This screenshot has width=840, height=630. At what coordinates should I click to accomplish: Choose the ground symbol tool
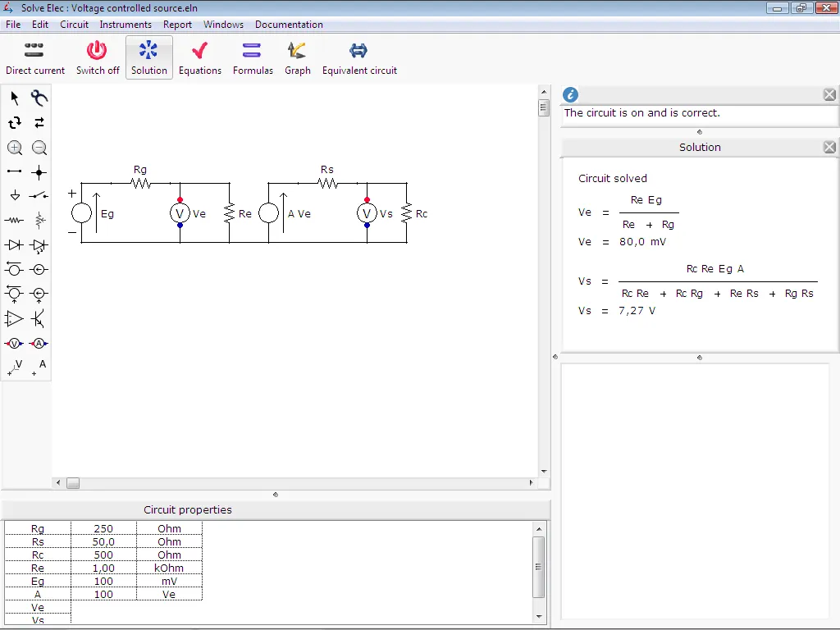point(13,195)
